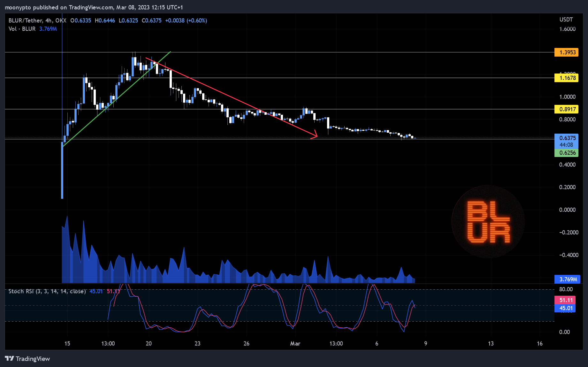Click the date label 15 on time axis
This screenshot has width=588, height=367.
pos(67,344)
